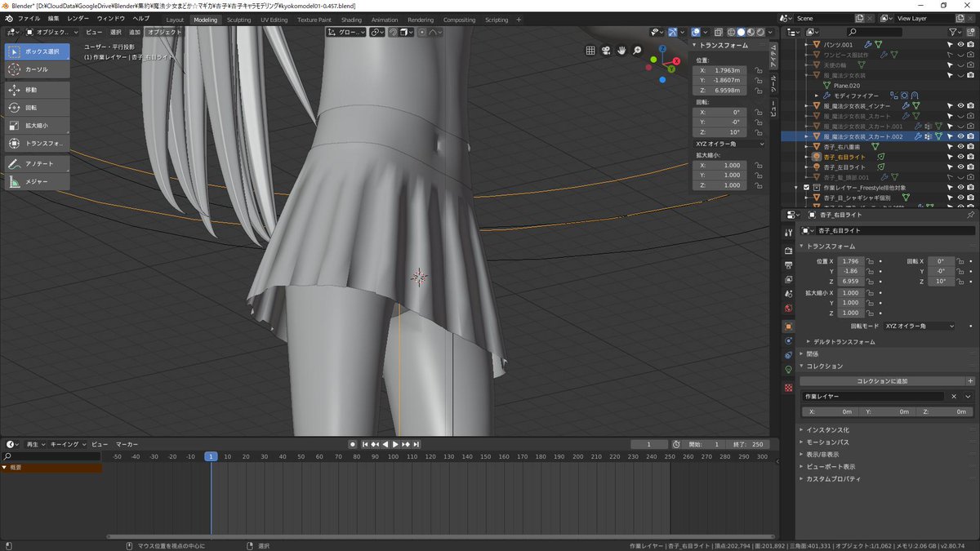The height and width of the screenshot is (551, 980).
Task: Open 回転モード dropdown in properties panel
Action: click(x=920, y=326)
